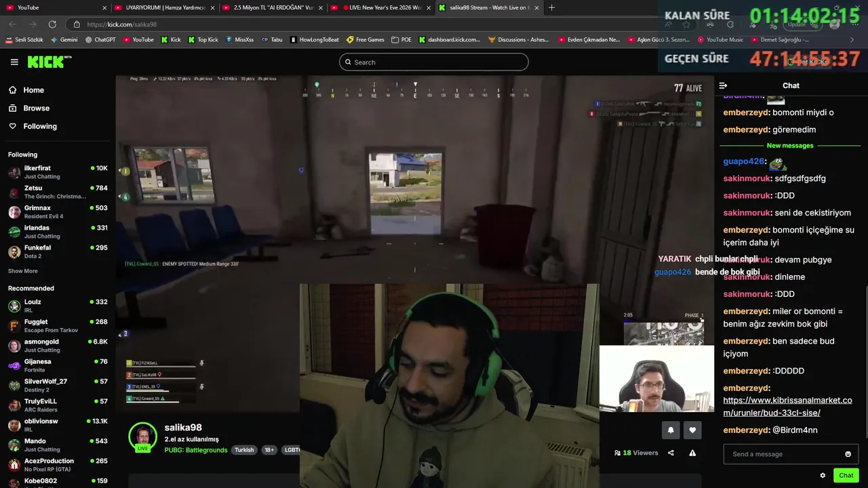Open SilverWolf_27 Destiny 2 channel

coord(58,386)
